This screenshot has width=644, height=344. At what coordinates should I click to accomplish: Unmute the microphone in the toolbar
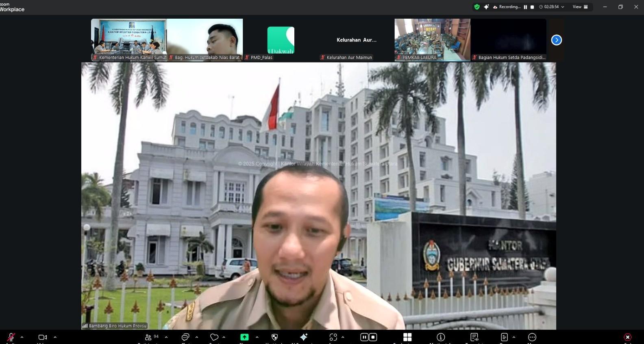click(11, 337)
